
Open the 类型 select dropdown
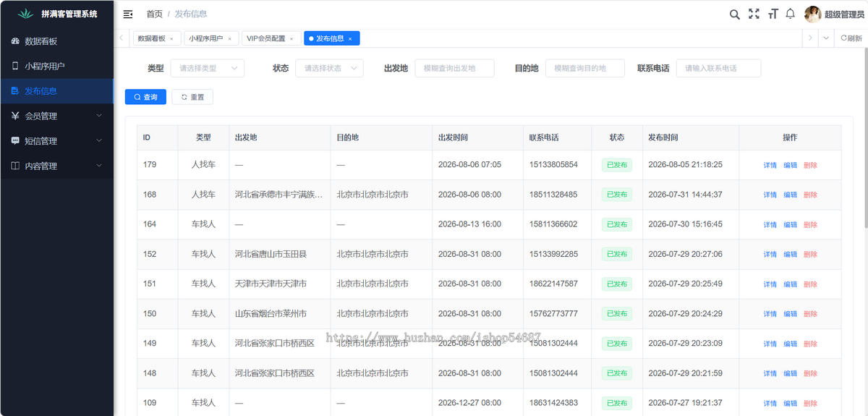pos(207,68)
